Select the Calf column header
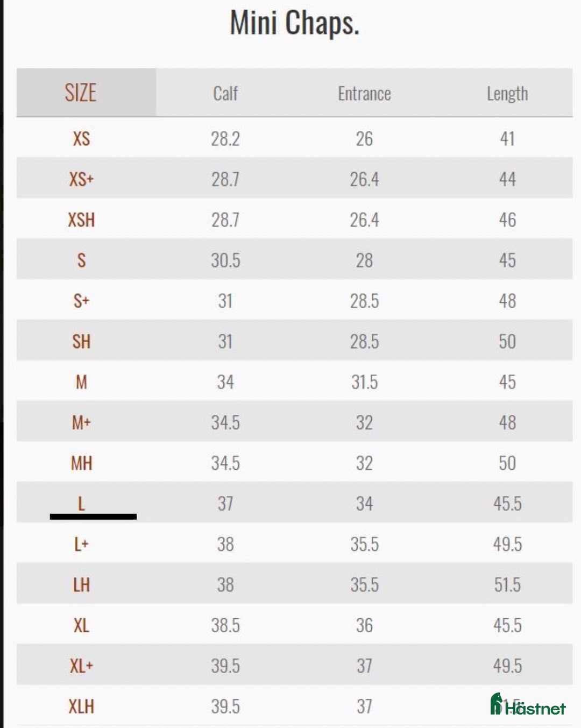Viewport: 581px width, 728px height. click(225, 94)
